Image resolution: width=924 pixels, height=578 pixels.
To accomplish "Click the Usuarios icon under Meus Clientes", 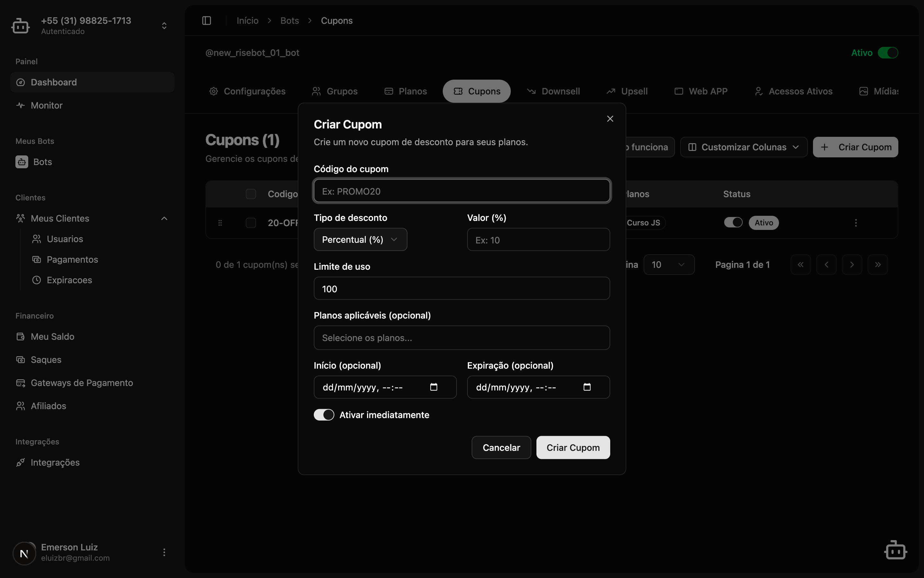I will (37, 239).
